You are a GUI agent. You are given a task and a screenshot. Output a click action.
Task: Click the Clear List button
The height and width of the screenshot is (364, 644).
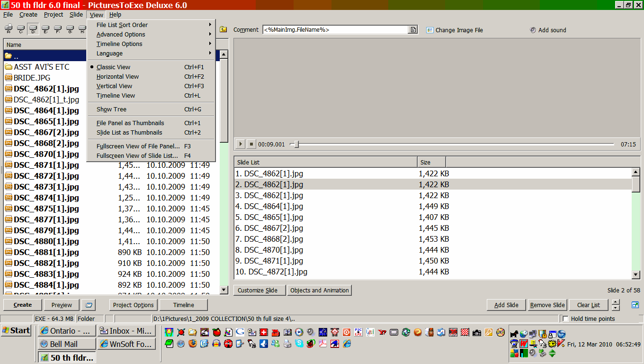pyautogui.click(x=589, y=305)
